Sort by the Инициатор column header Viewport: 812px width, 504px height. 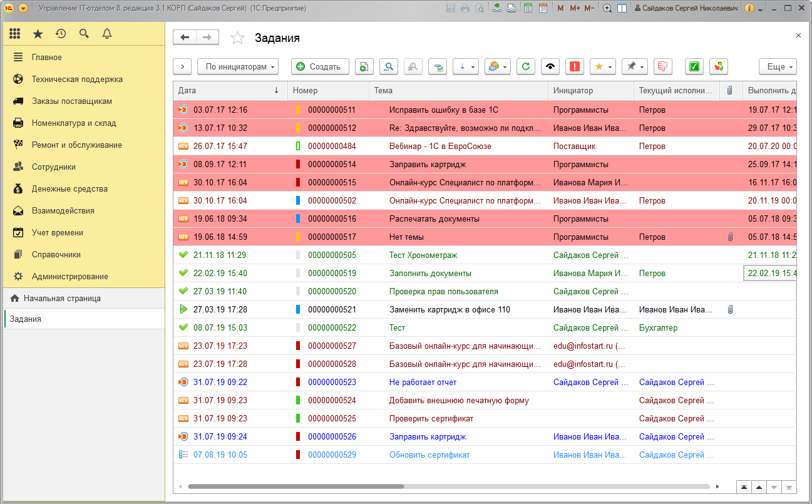pos(590,91)
